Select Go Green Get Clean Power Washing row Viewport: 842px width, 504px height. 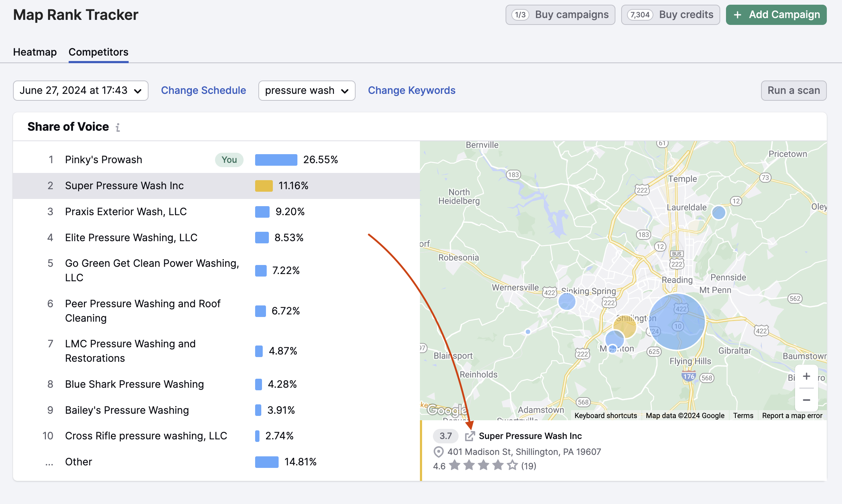pyautogui.click(x=216, y=271)
